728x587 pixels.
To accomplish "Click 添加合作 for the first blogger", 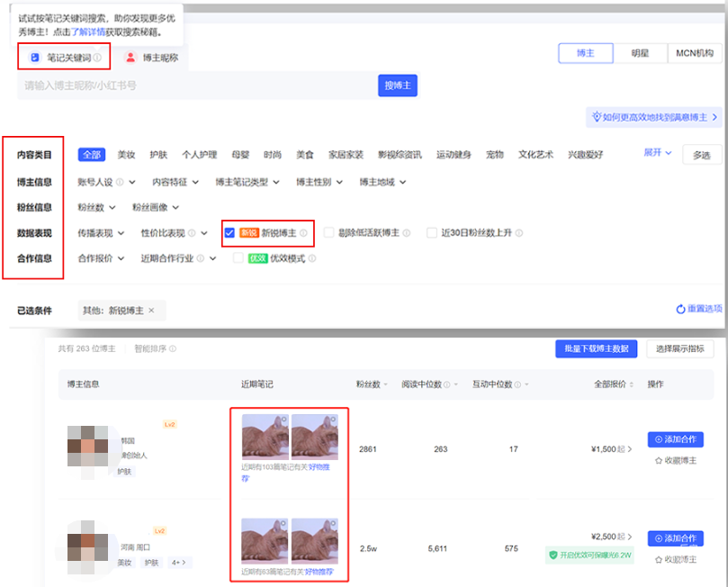I will (x=675, y=439).
